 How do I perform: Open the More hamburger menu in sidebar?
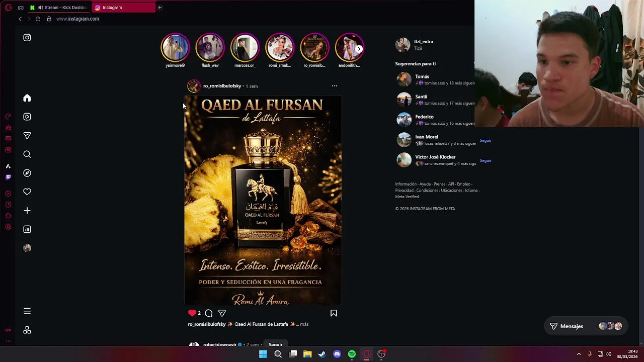(27, 311)
